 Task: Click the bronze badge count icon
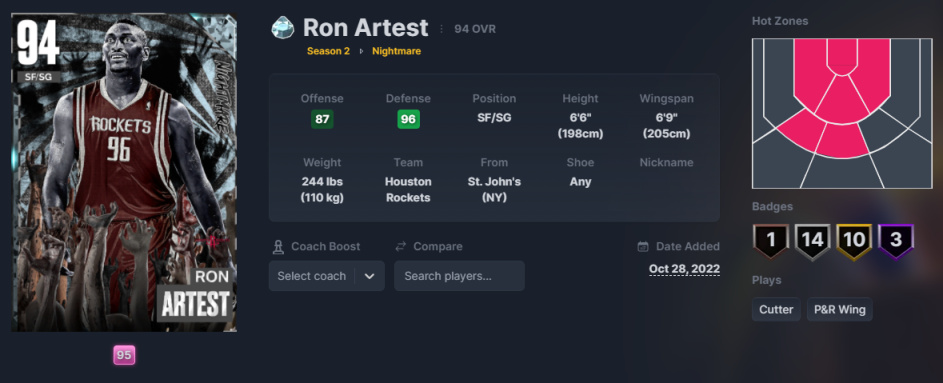770,241
